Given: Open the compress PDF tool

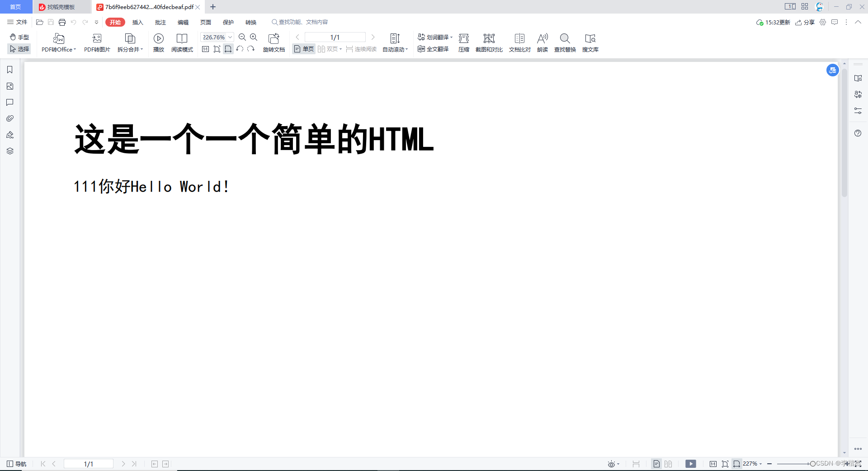Looking at the screenshot, I should point(464,43).
